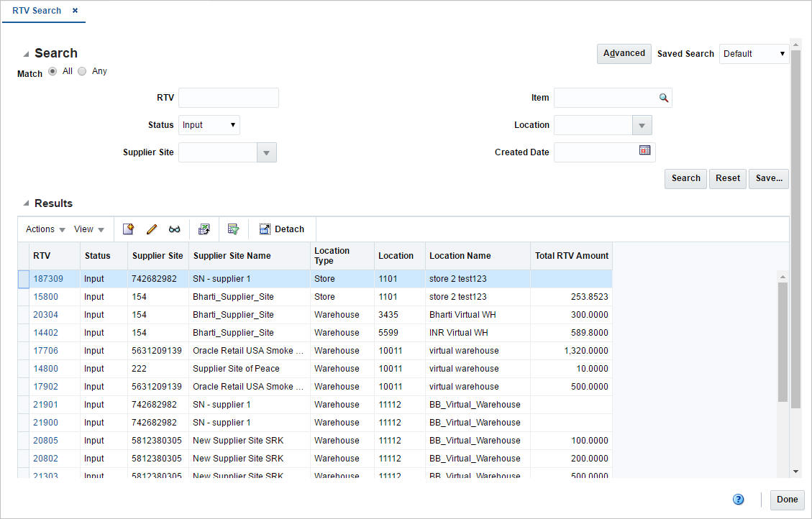Select the Match Any radio button
The width and height of the screenshot is (812, 519).
(x=82, y=70)
